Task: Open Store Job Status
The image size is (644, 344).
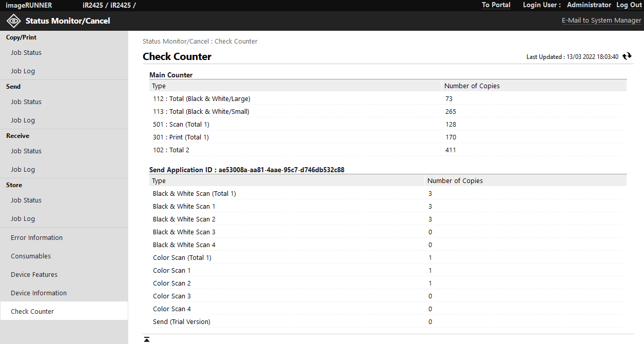Action: click(26, 200)
